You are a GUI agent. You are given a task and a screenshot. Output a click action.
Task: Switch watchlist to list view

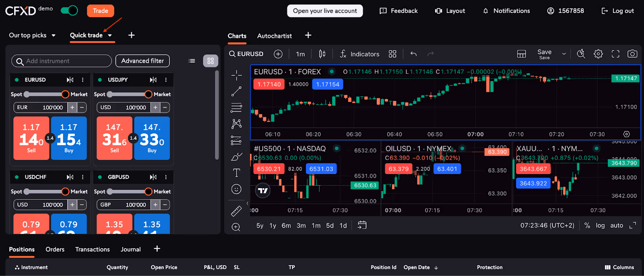click(x=192, y=61)
